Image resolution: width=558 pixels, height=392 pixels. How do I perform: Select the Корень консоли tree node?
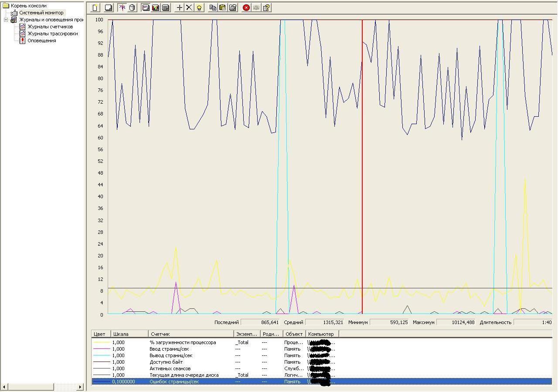[x=28, y=6]
